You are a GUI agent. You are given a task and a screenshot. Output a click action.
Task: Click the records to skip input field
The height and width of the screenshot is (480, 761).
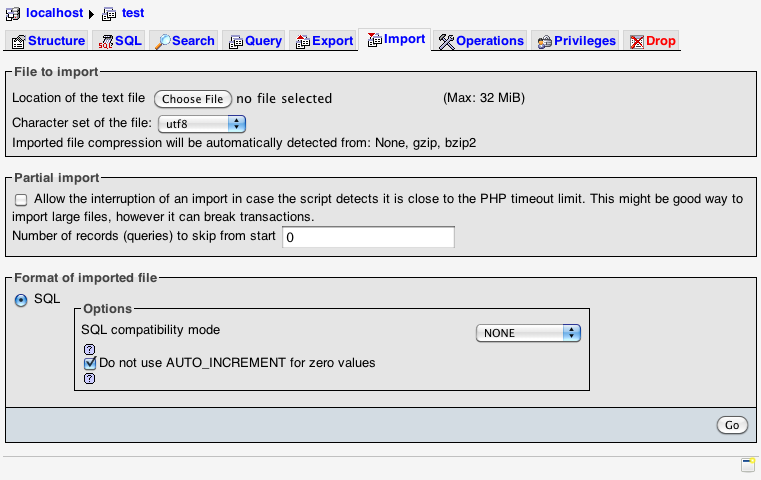pos(369,237)
